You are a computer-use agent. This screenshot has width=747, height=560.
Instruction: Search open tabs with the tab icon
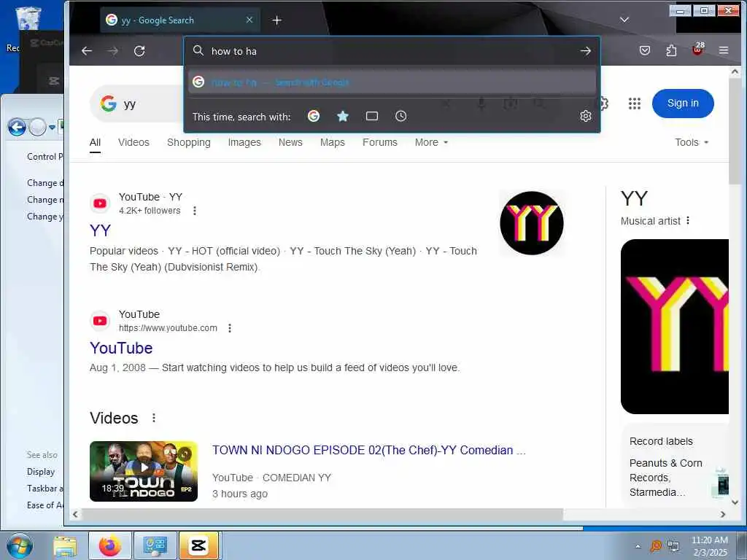(x=372, y=116)
